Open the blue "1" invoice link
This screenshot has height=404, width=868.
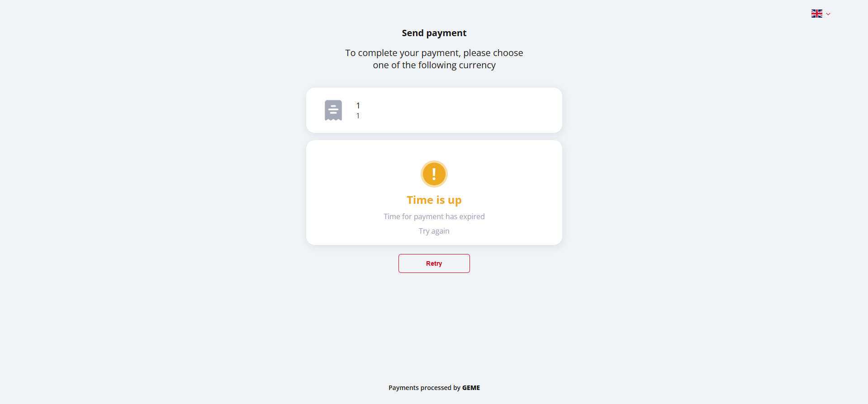coord(358,116)
